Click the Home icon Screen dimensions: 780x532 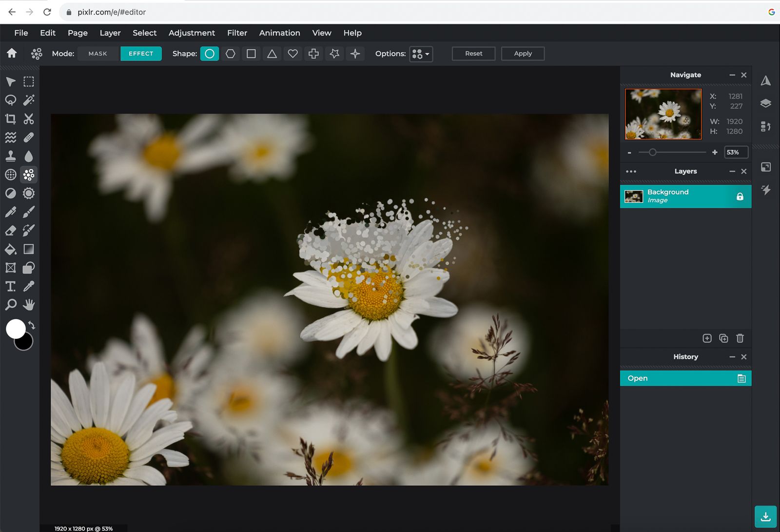tap(12, 53)
